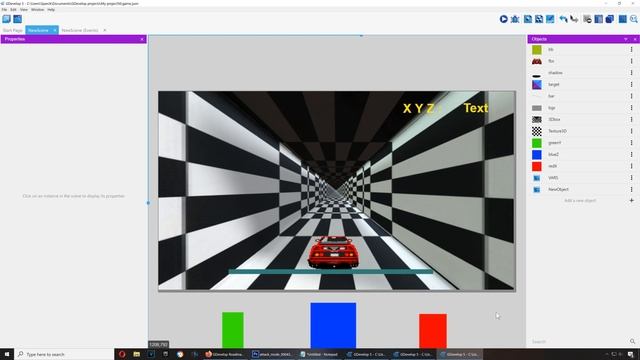Viewport: 640px width, 360px height.
Task: Select the teal bar beneath the car
Action: [x=330, y=271]
